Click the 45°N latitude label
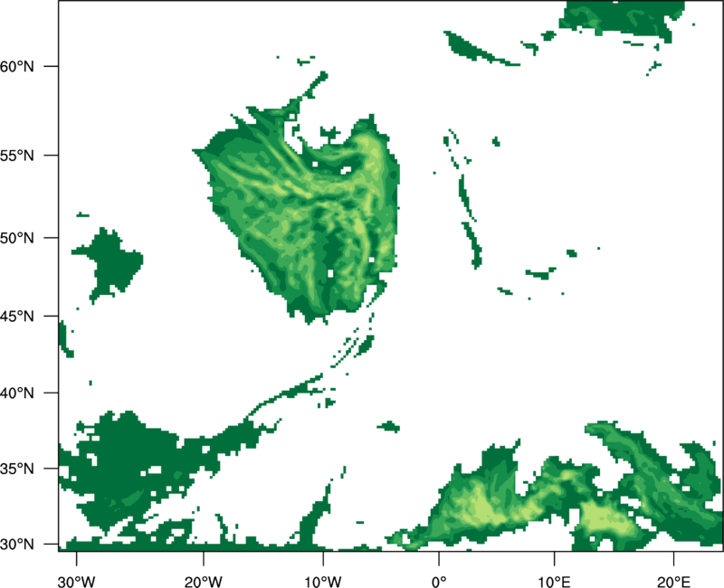This screenshot has width=724, height=588. point(17,316)
